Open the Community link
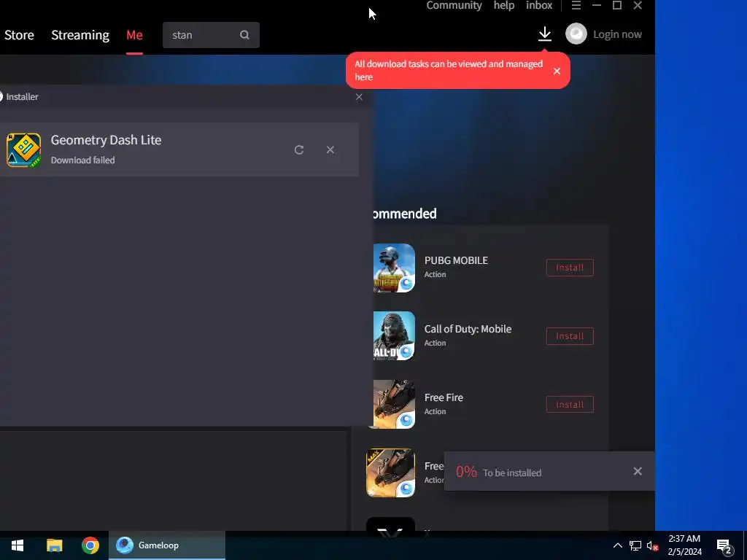Viewport: 747px width, 560px height. [x=454, y=5]
